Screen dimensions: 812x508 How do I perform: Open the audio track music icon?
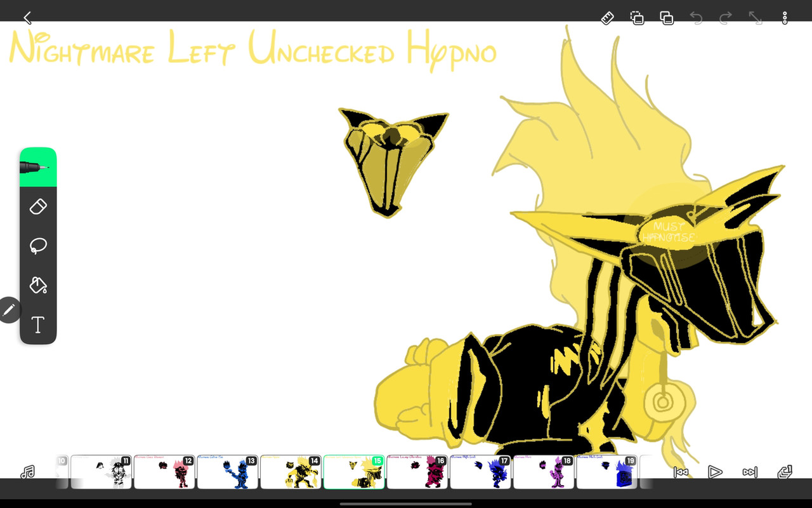pos(27,472)
